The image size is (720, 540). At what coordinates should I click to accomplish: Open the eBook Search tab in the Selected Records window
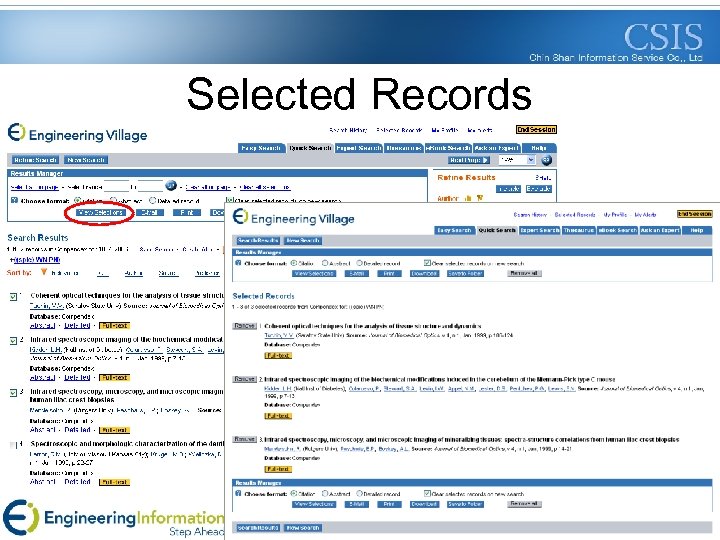pos(618,230)
